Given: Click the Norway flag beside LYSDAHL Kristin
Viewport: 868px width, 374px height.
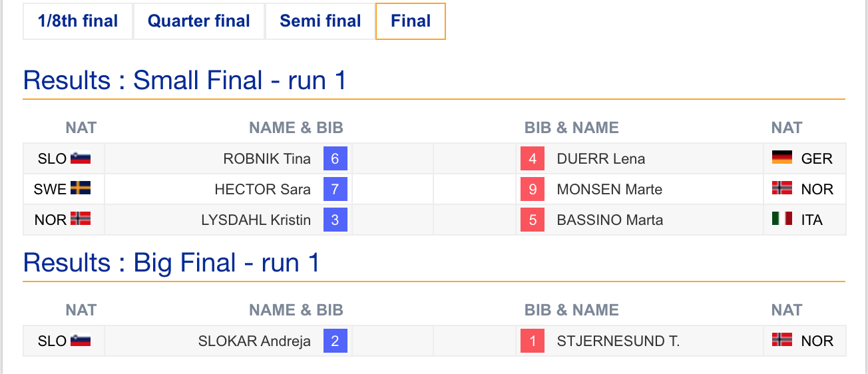Looking at the screenshot, I should click(81, 220).
